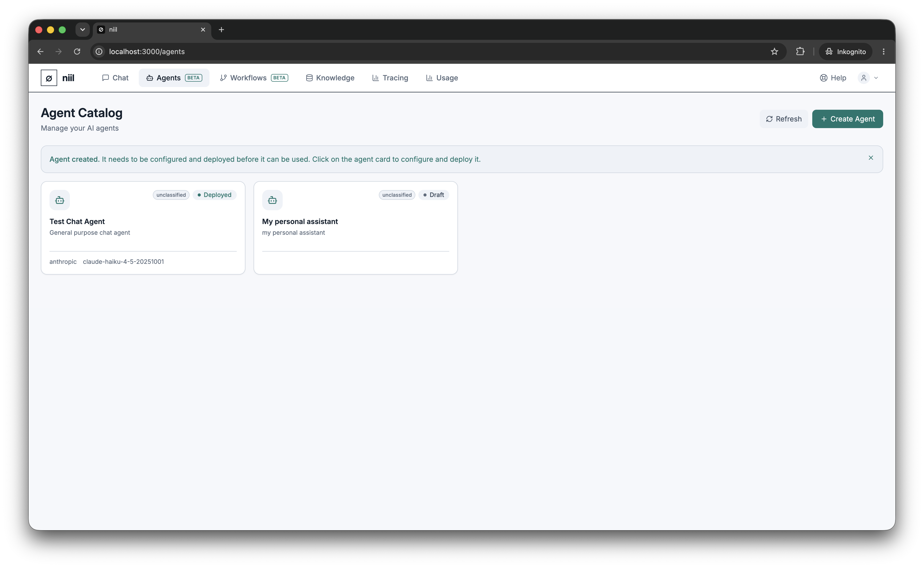Click the Draft status badge
Viewport: 924px width, 568px height.
pos(433,195)
